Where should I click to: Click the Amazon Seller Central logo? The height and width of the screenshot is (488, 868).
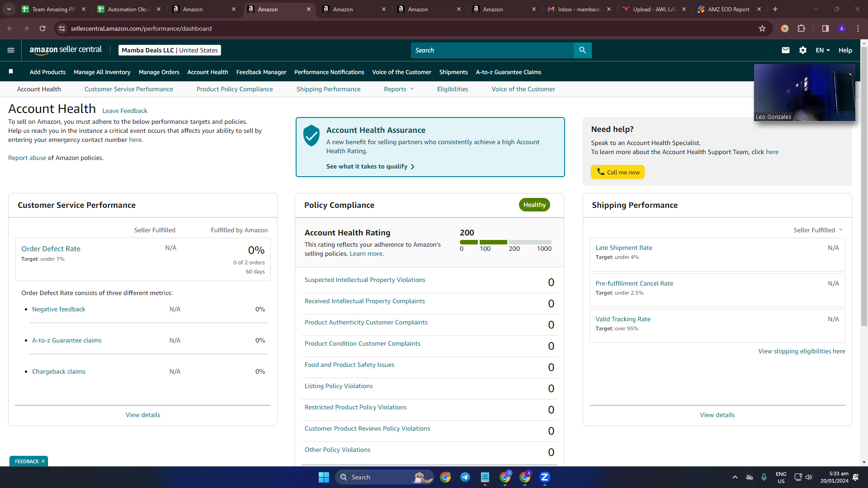pos(66,50)
